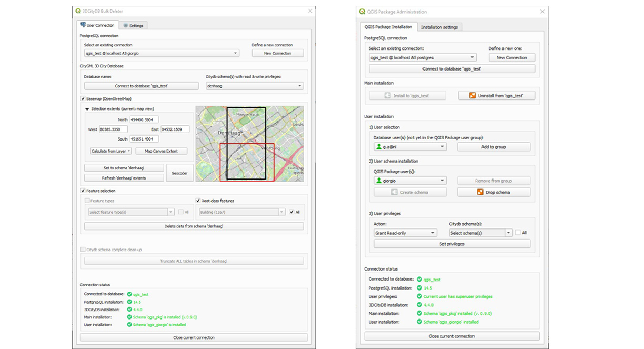Click Set to schema 'denhaag' button
The image size is (644, 349).
[124, 168]
